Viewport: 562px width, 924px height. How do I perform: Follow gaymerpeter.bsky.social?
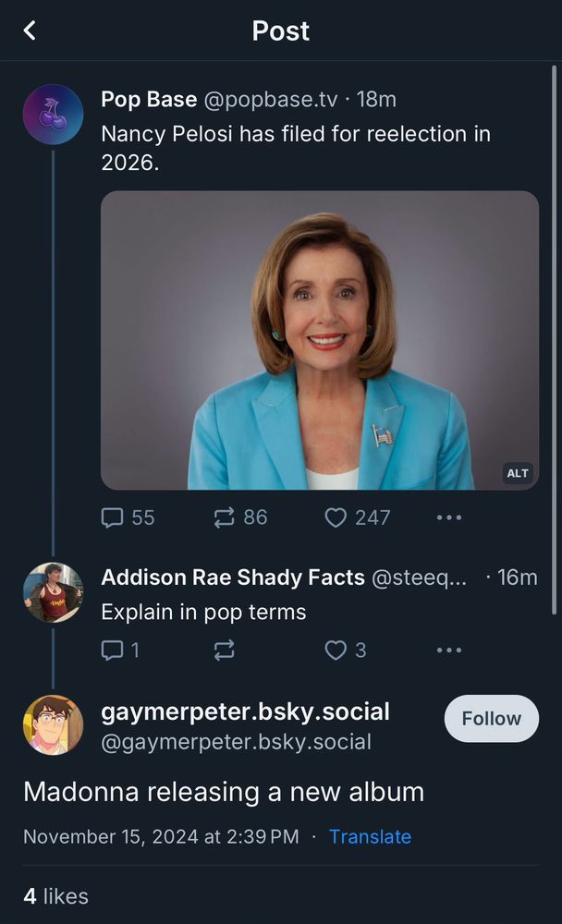[x=491, y=719]
